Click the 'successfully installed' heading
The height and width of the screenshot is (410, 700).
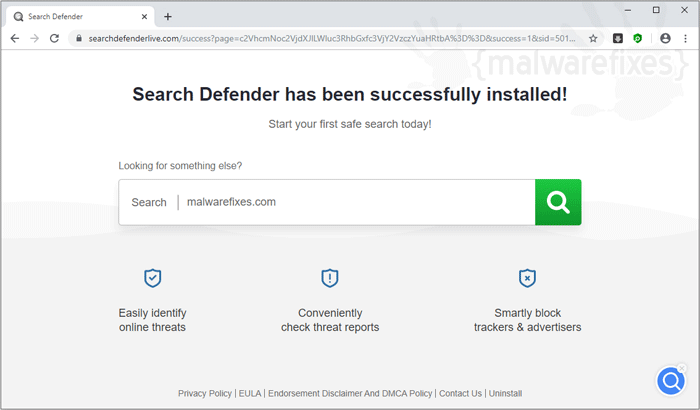[350, 94]
